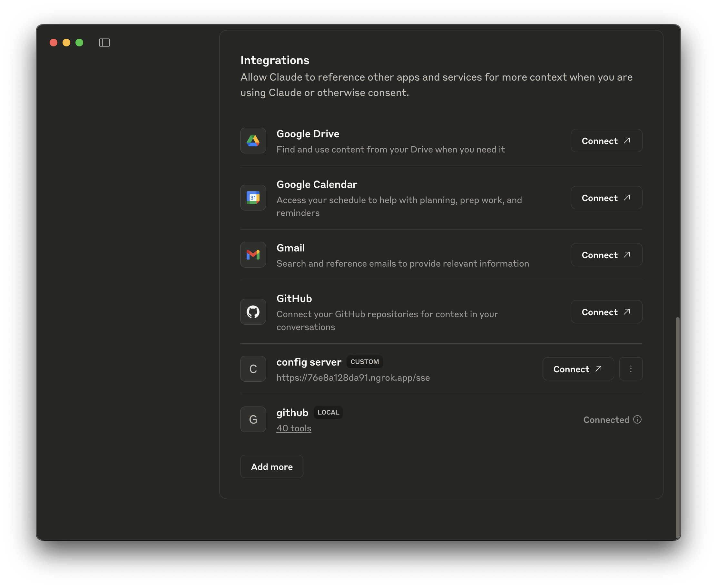Click the LOCAL badge on github
Image resolution: width=717 pixels, height=588 pixels.
[328, 412]
